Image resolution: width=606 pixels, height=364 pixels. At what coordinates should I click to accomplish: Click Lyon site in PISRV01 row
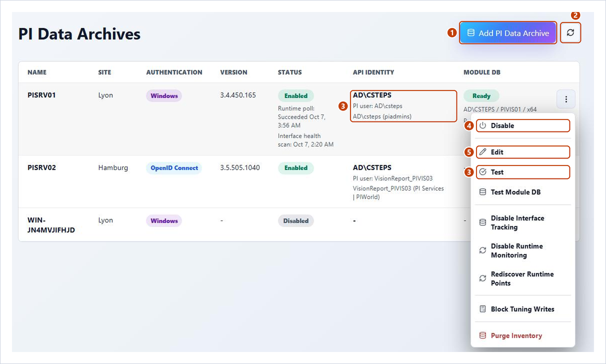pyautogui.click(x=105, y=95)
